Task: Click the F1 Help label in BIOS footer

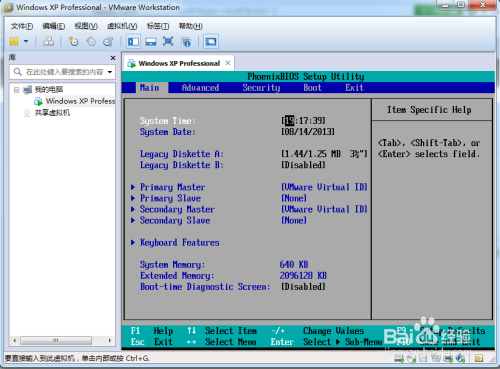Action: pyautogui.click(x=151, y=331)
